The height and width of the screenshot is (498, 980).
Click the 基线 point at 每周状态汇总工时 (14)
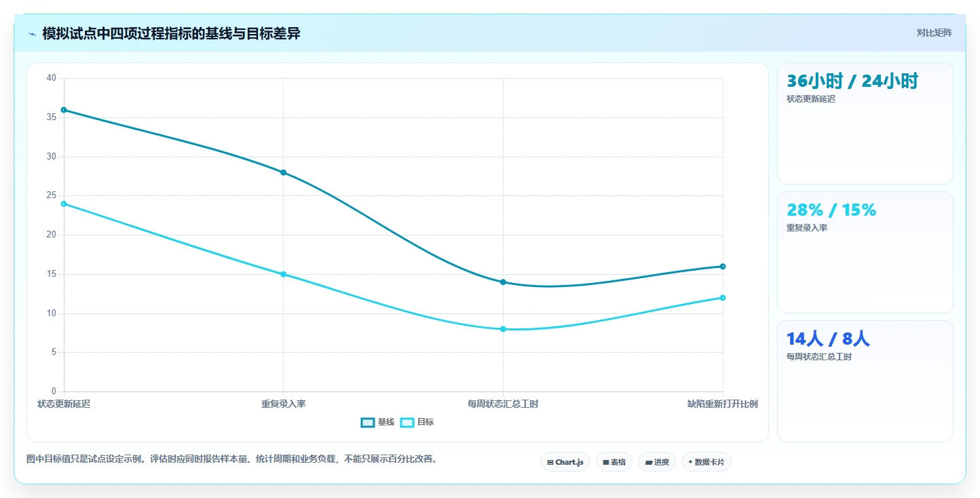pos(503,282)
